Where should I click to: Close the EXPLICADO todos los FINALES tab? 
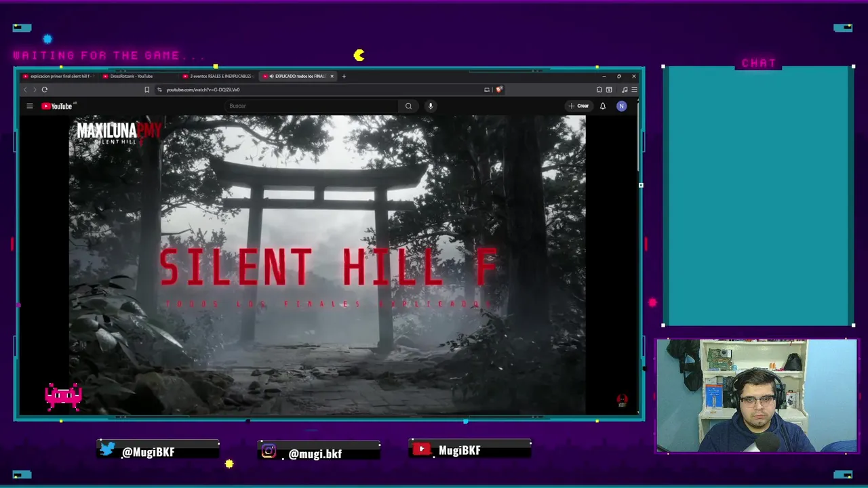coord(332,76)
